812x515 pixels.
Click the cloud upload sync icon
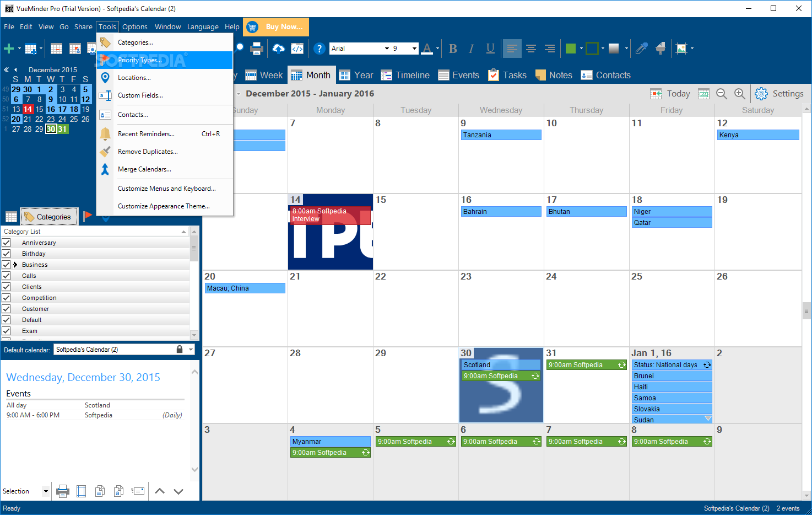point(279,49)
